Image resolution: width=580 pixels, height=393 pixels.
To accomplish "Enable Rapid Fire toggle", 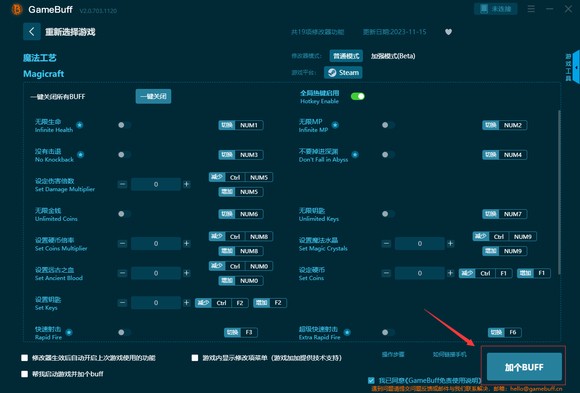I will 124,332.
